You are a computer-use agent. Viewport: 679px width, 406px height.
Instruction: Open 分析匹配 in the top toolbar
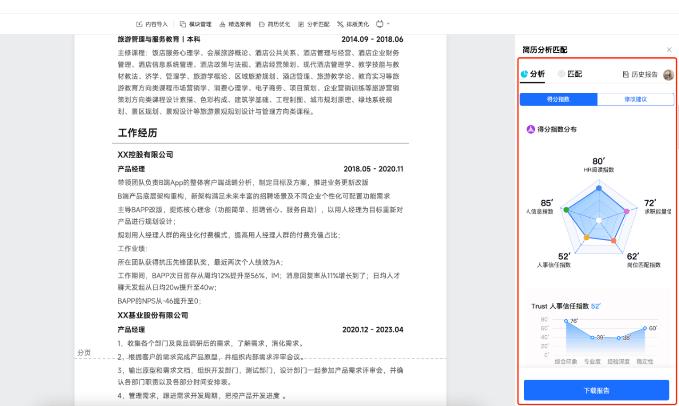[314, 24]
